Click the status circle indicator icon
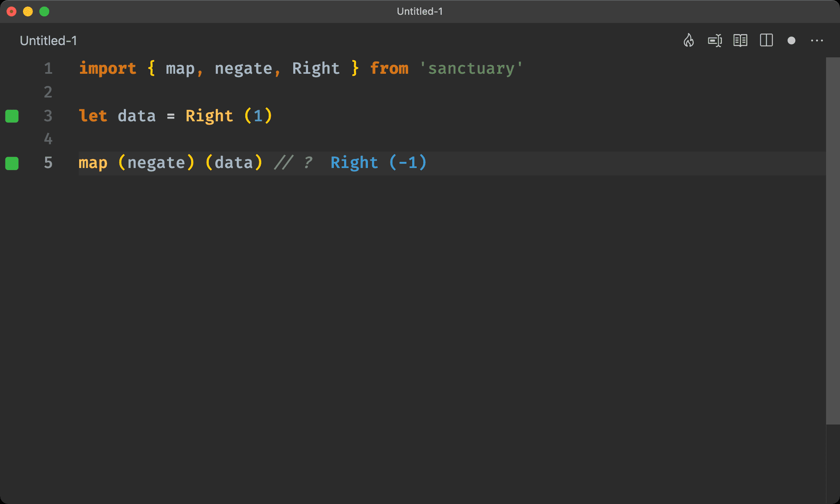The image size is (840, 504). pos(792,41)
